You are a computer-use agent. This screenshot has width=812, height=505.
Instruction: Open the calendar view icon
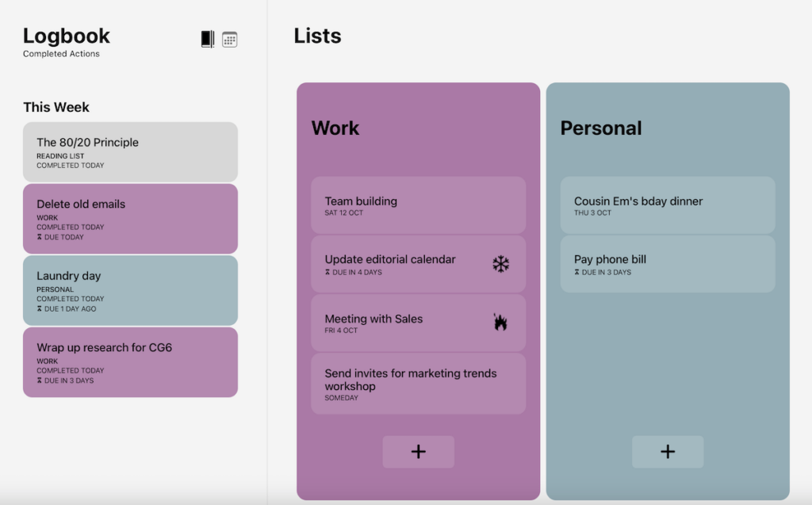(230, 38)
